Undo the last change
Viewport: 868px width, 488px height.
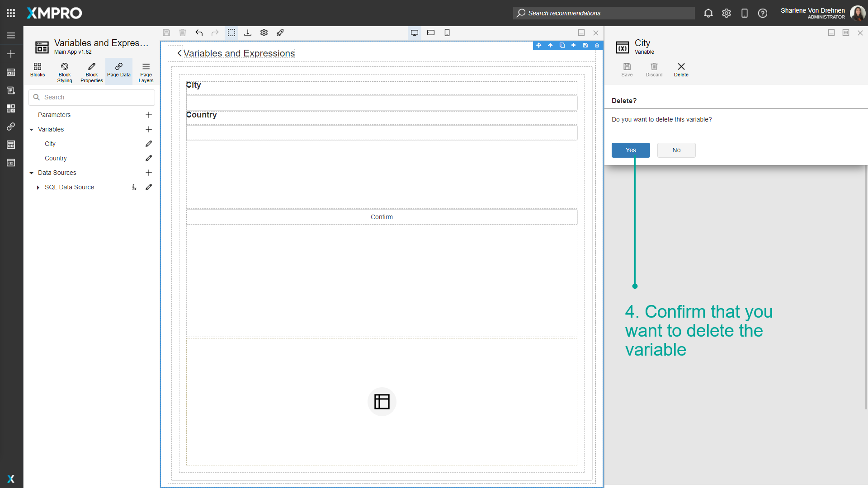coord(199,33)
